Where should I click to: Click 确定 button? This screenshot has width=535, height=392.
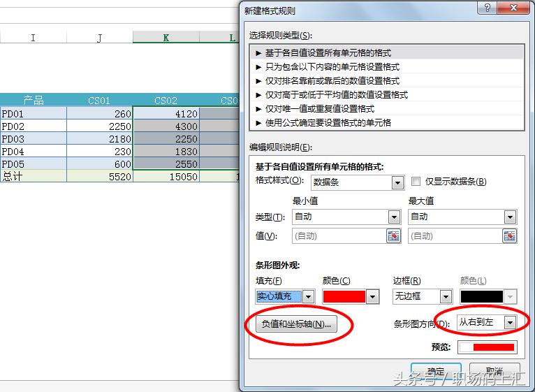pyautogui.click(x=436, y=371)
